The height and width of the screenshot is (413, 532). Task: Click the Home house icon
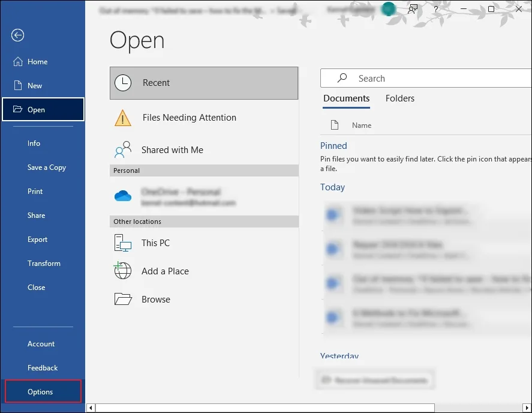pyautogui.click(x=17, y=61)
